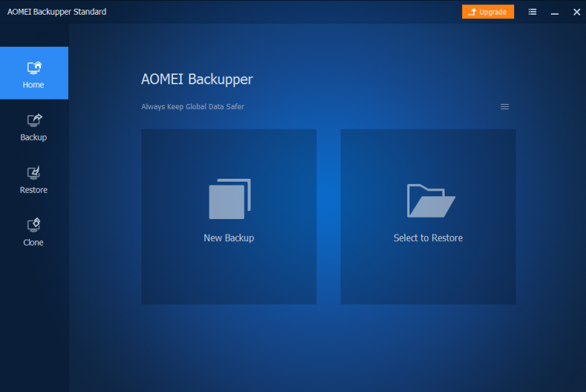Switch to the Home tab label

tap(34, 85)
